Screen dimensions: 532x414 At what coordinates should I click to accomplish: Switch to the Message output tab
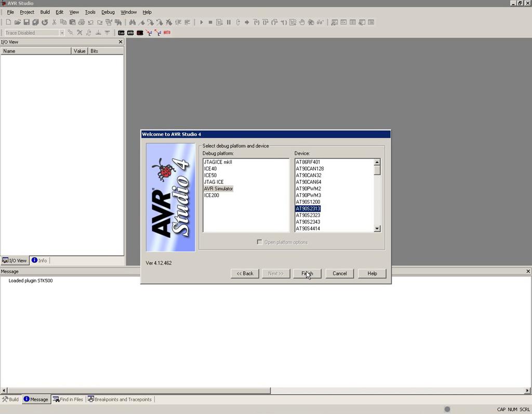point(36,399)
